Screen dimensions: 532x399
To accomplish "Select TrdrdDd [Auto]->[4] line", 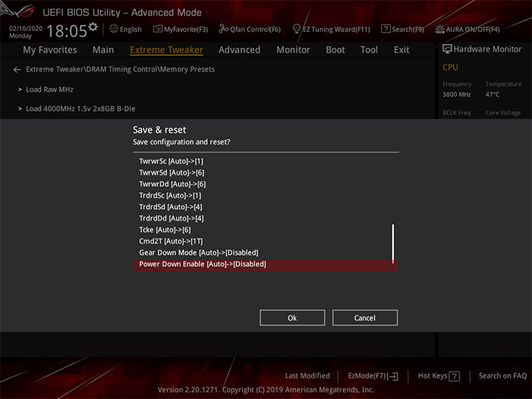I will 171,218.
